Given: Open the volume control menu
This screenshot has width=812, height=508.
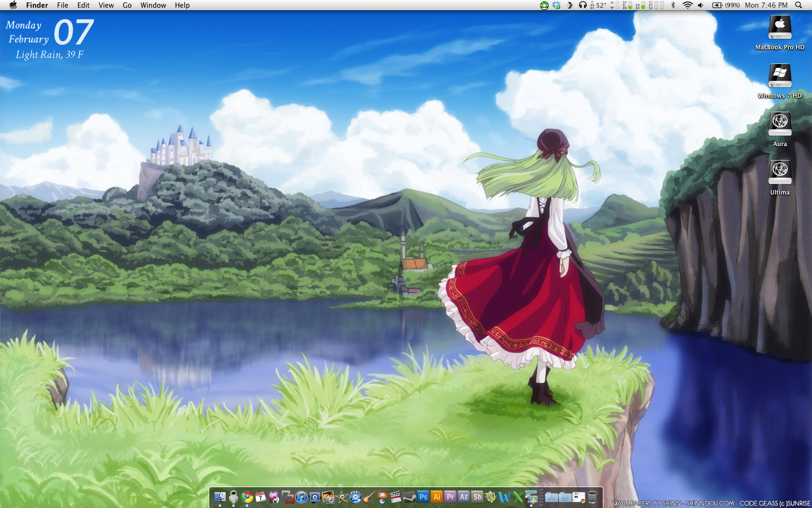Looking at the screenshot, I should click(x=700, y=5).
